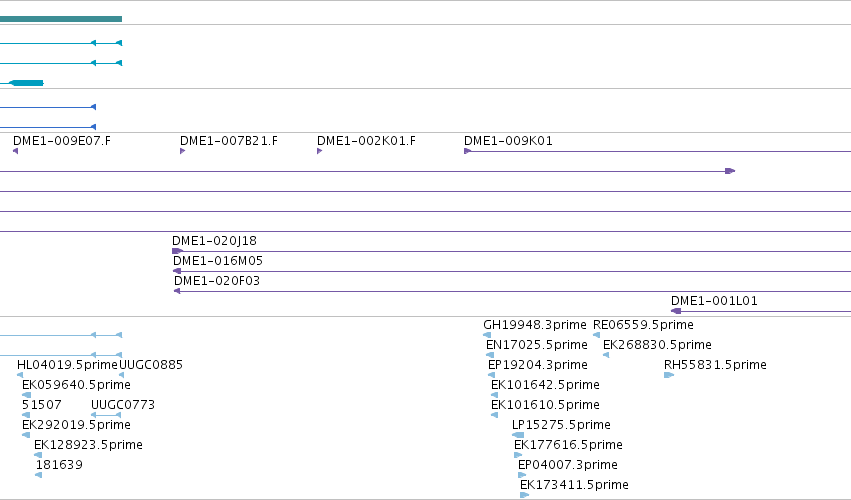Click the EK101610.5prime EST label

tap(545, 405)
